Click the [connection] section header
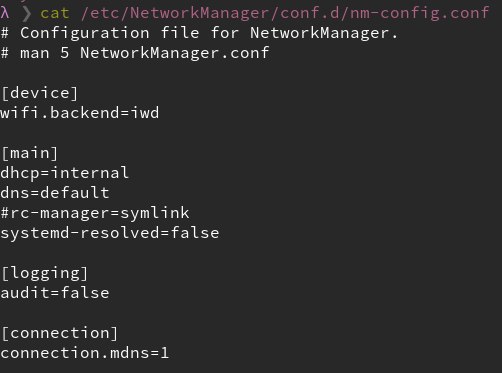 (x=60, y=333)
